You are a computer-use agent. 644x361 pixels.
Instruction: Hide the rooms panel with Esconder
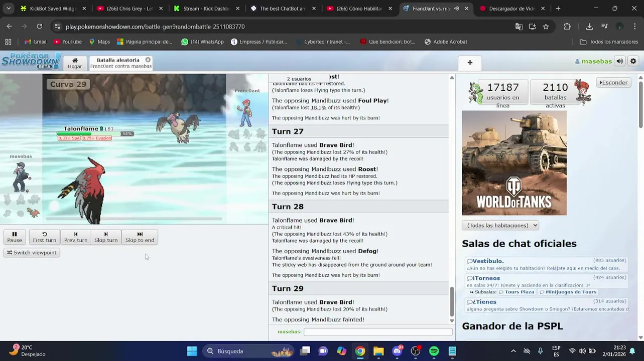pyautogui.click(x=614, y=83)
